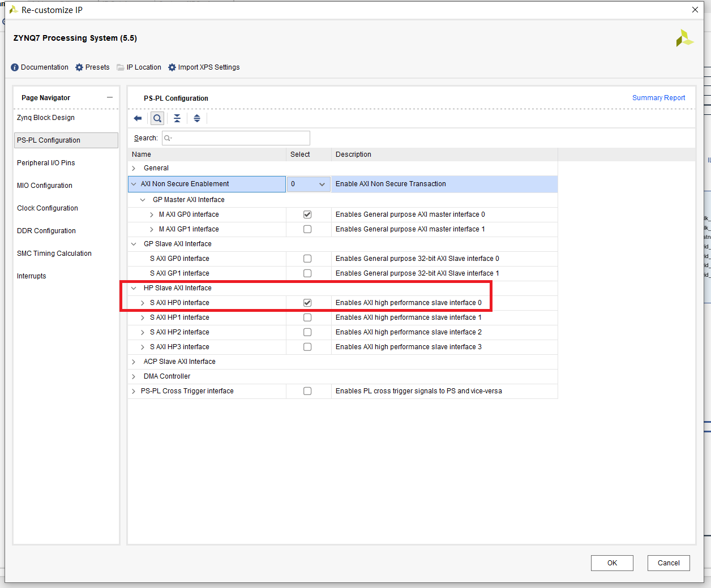Expand S AXI HP1 interface node
The width and height of the screenshot is (711, 588).
[143, 317]
